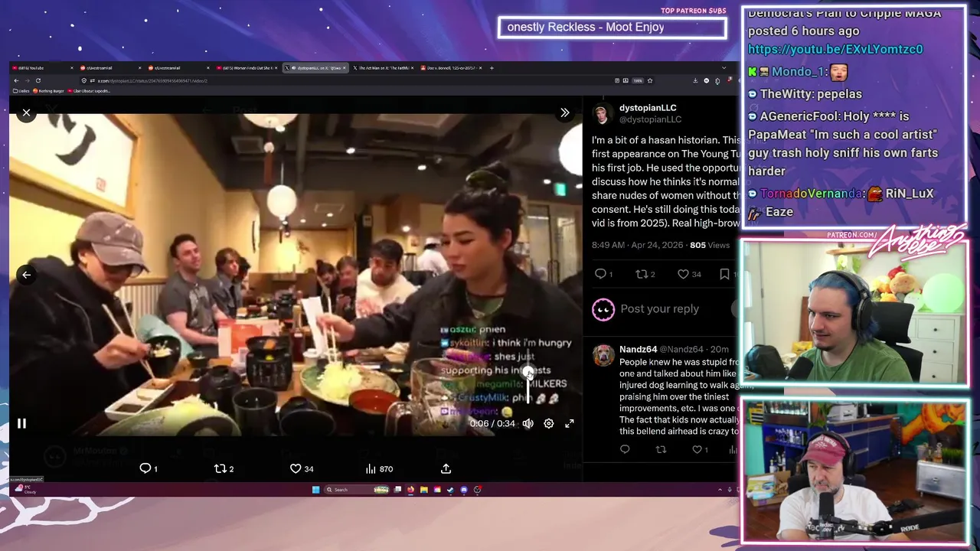Open the @dystopianLLC handle

(650, 119)
